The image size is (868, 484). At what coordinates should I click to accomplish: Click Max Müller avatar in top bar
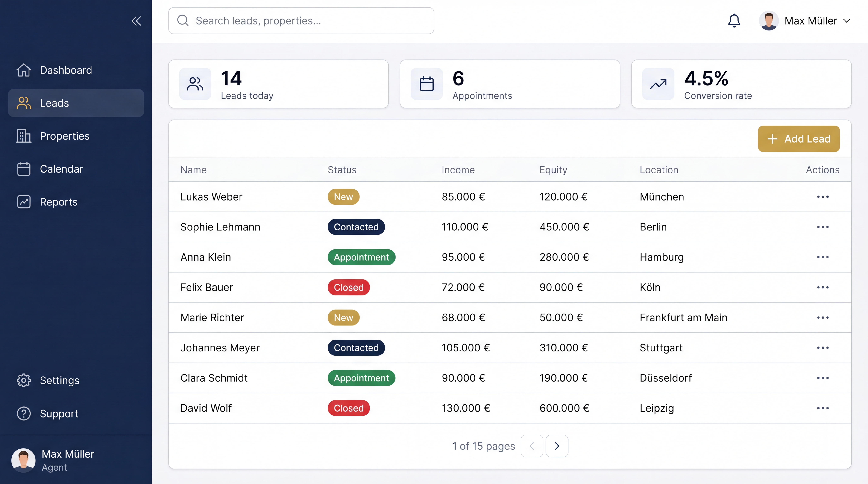click(769, 20)
